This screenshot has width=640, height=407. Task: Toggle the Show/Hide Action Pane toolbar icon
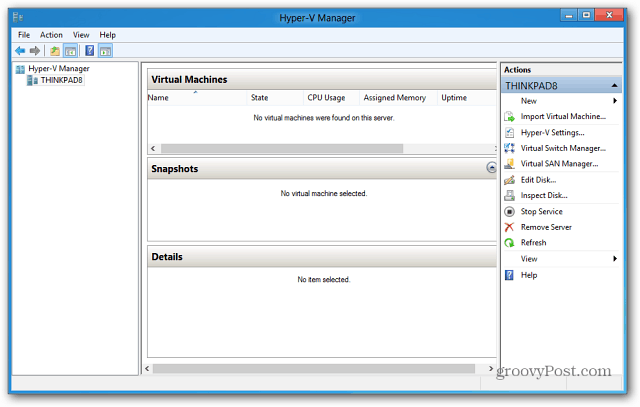point(105,51)
